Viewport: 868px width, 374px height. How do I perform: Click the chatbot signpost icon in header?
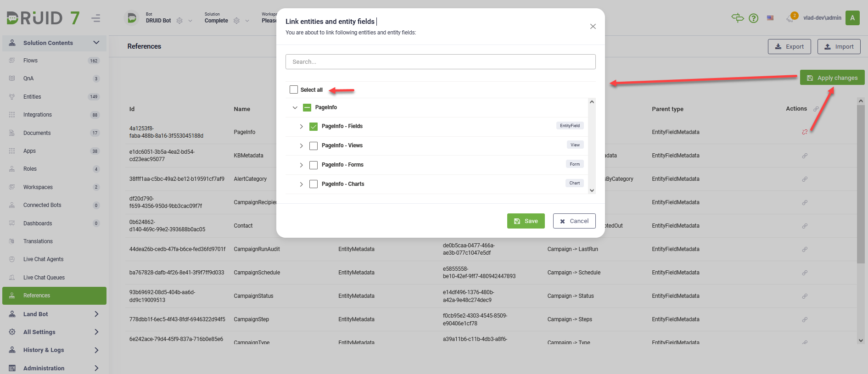(x=737, y=18)
